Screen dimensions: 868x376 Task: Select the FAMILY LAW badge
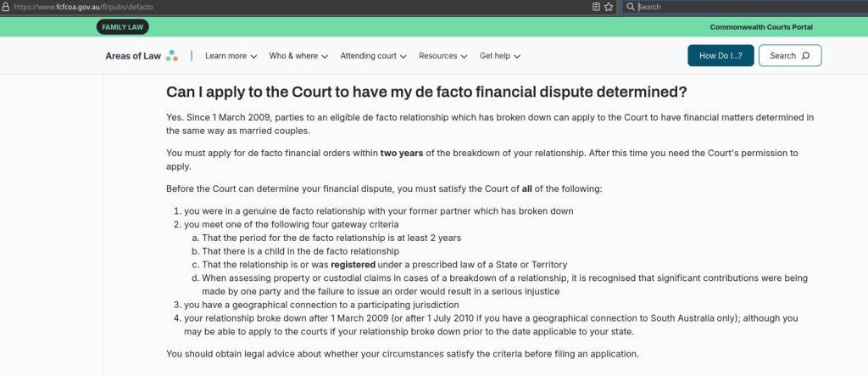point(123,27)
